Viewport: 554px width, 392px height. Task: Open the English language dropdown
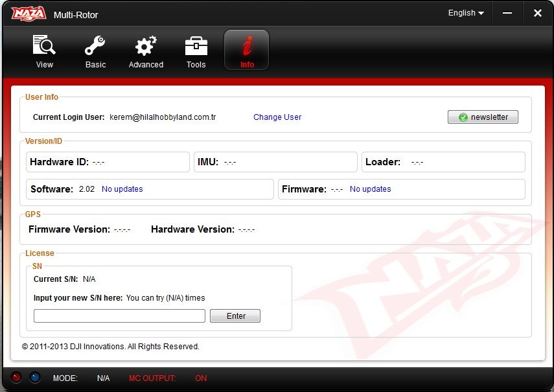pos(466,13)
